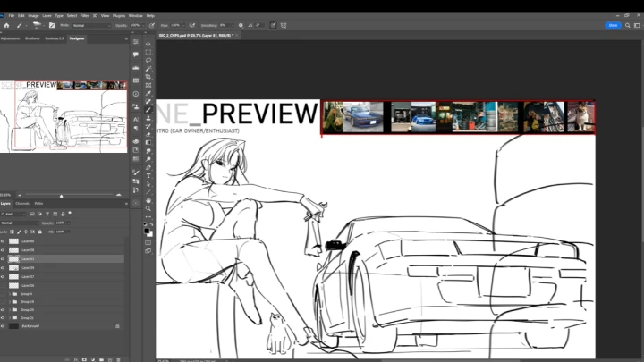644x362 pixels.
Task: Toggle visibility of Layer 59
Action: [x=3, y=267]
